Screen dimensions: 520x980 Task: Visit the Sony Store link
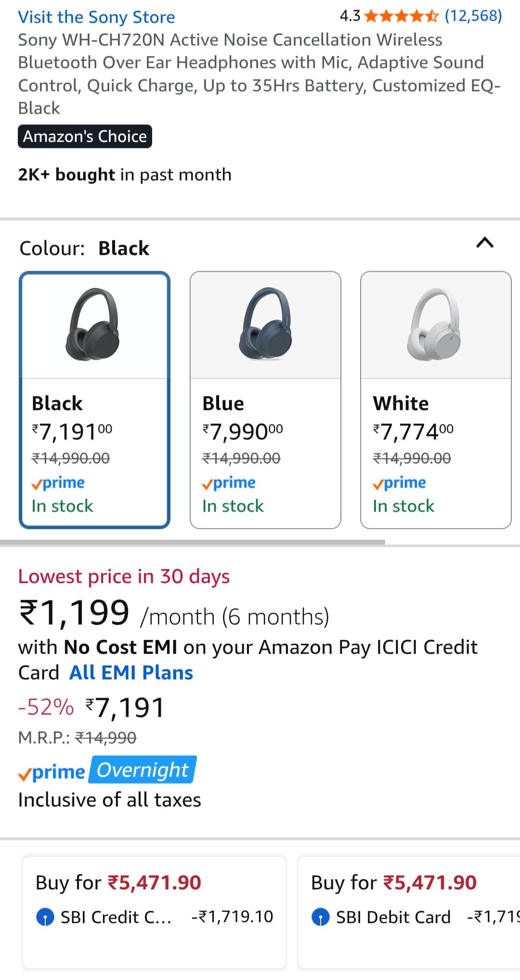(96, 17)
